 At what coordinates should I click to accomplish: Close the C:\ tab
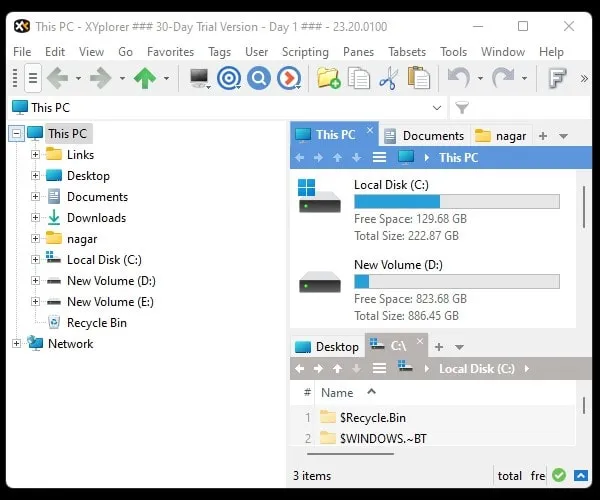pyautogui.click(x=420, y=341)
